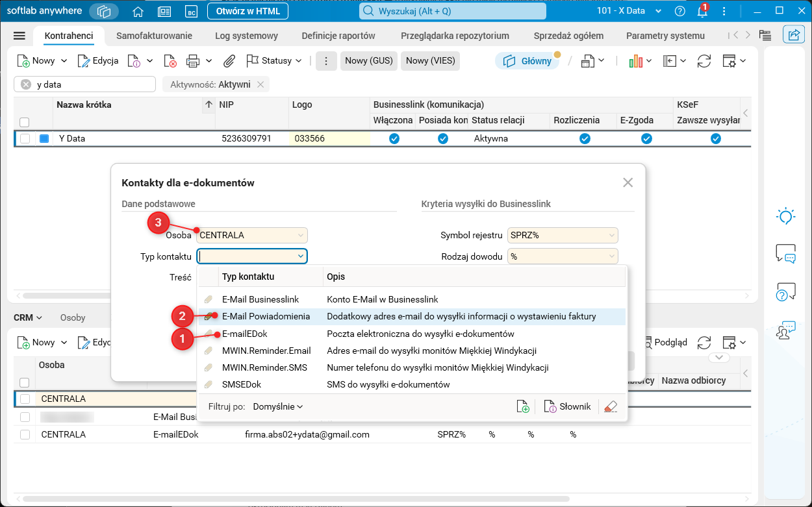Click the share icon at top right
Viewport: 812px width, 507px height.
point(794,35)
